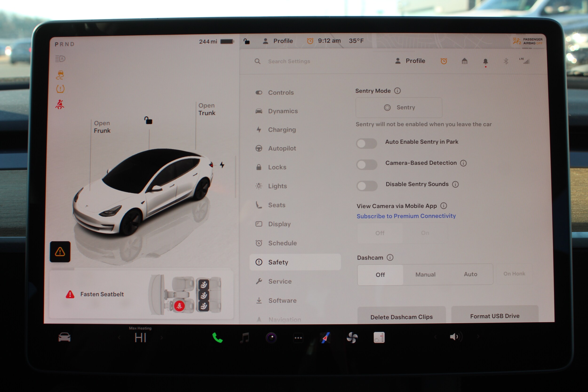Screen dimensions: 588x392
Task: Open the HomeLink garage icon
Action: point(464,61)
